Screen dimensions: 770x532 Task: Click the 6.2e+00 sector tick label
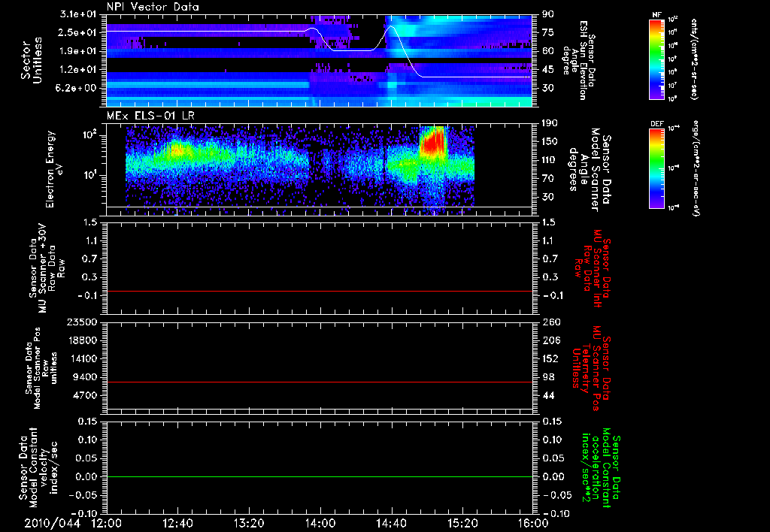[x=77, y=88]
